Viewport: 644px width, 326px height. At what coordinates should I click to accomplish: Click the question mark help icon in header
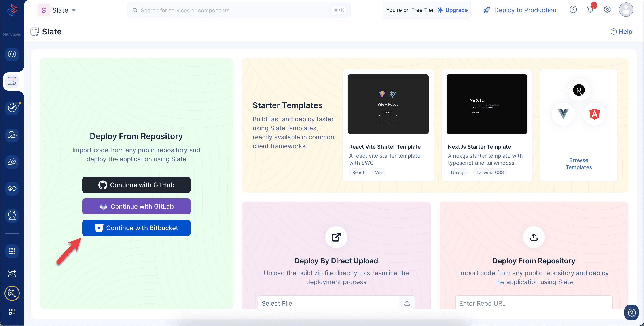pos(573,10)
